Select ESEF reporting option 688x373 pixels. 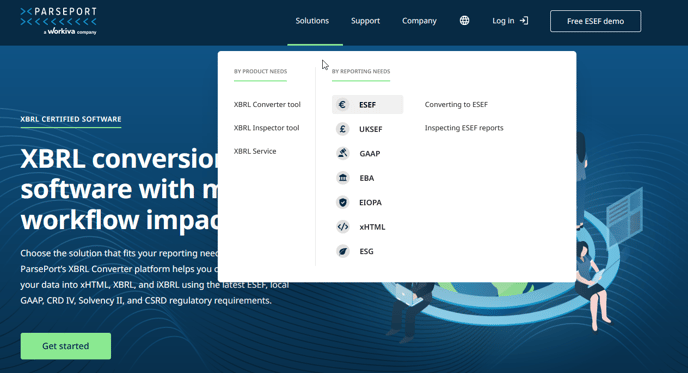point(367,104)
